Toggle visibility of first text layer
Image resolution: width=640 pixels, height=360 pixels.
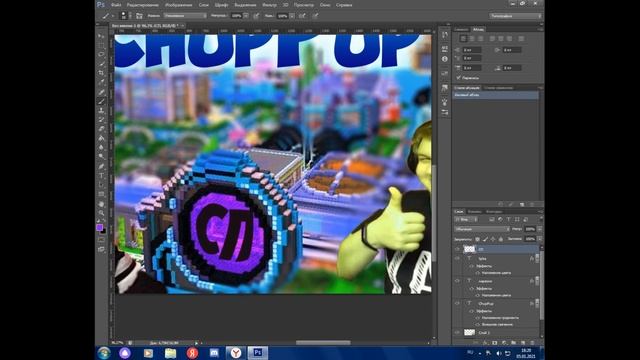[457, 258]
